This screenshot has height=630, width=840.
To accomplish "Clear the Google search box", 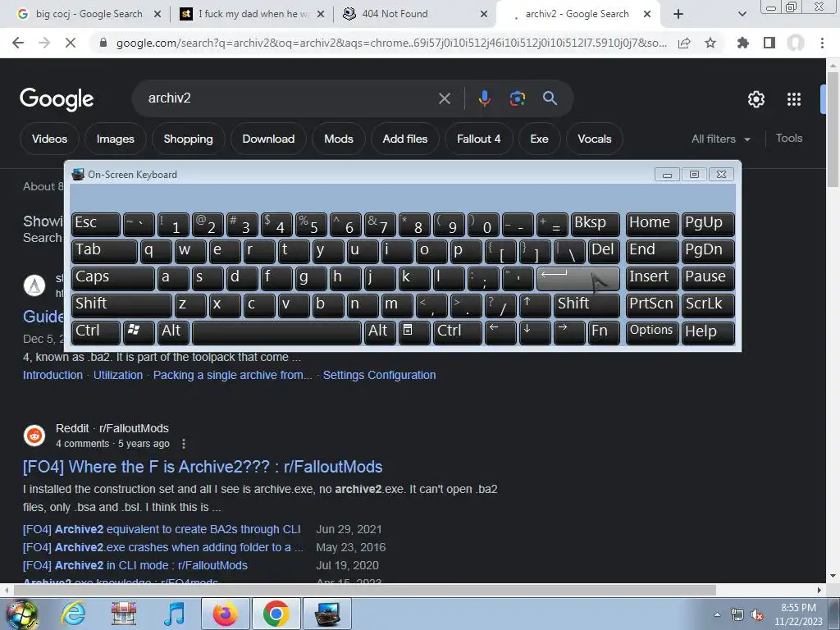I will click(444, 98).
